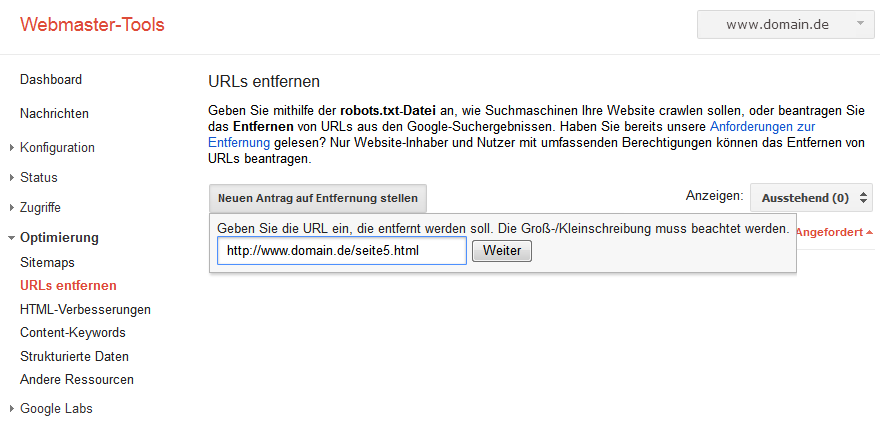Expand the Status menu section
The width and height of the screenshot is (880, 423).
(x=38, y=178)
